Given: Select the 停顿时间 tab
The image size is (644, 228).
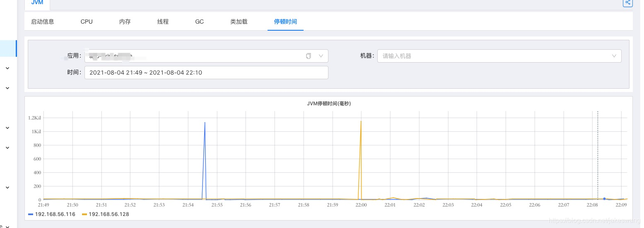Looking at the screenshot, I should pyautogui.click(x=285, y=22).
